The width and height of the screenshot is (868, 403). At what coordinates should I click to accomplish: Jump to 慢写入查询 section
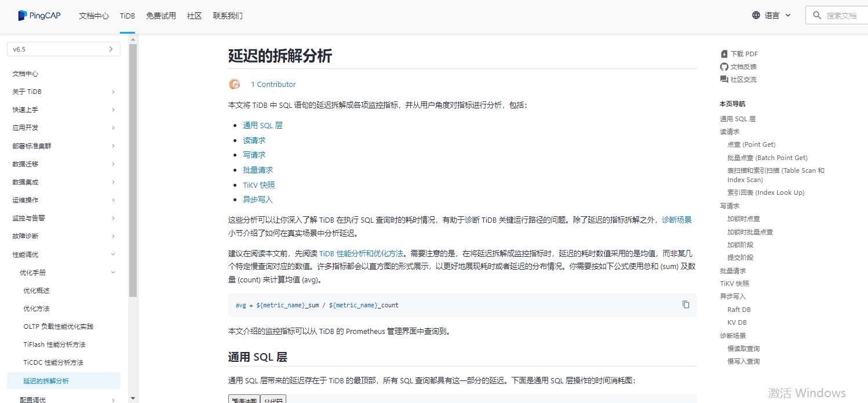point(743,361)
